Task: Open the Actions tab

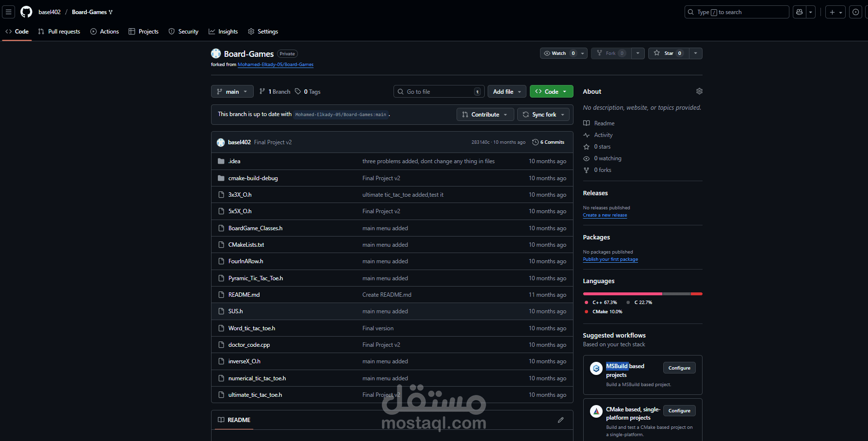Action: (x=105, y=32)
